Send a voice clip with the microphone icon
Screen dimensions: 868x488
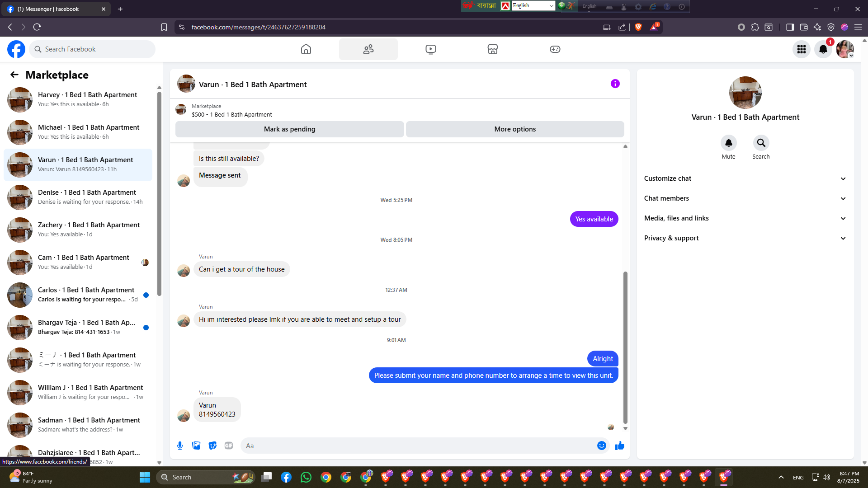click(180, 446)
